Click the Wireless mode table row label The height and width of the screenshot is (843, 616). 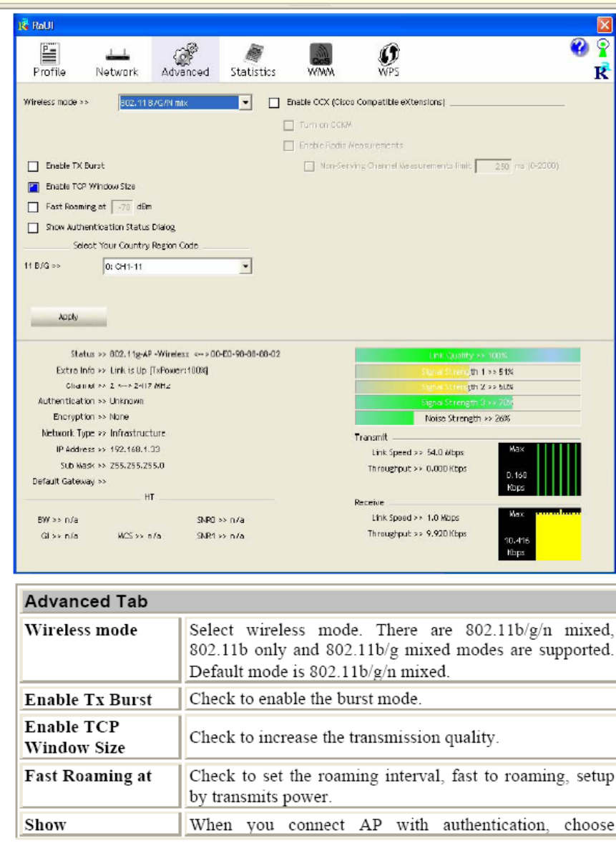click(81, 630)
